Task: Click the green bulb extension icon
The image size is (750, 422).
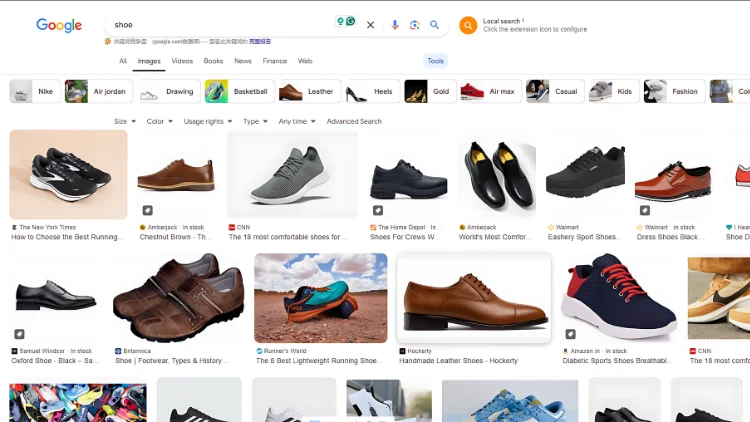Action: [340, 21]
